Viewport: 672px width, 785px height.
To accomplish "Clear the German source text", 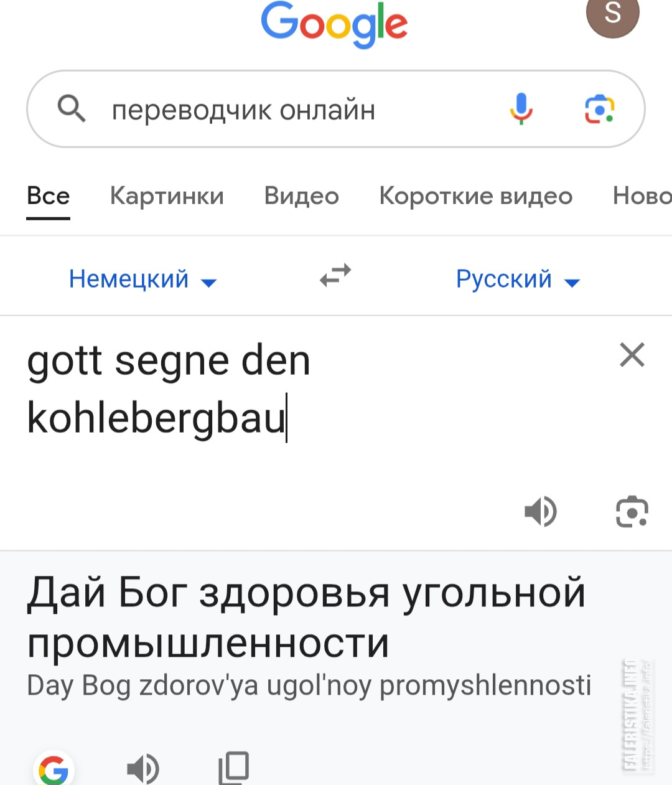I will click(x=632, y=355).
